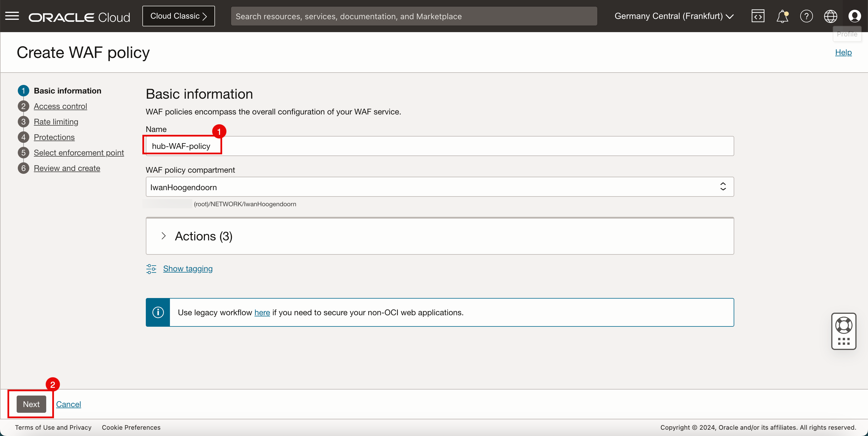This screenshot has height=436, width=868.
Task: Click the help question mark icon
Action: tap(806, 16)
